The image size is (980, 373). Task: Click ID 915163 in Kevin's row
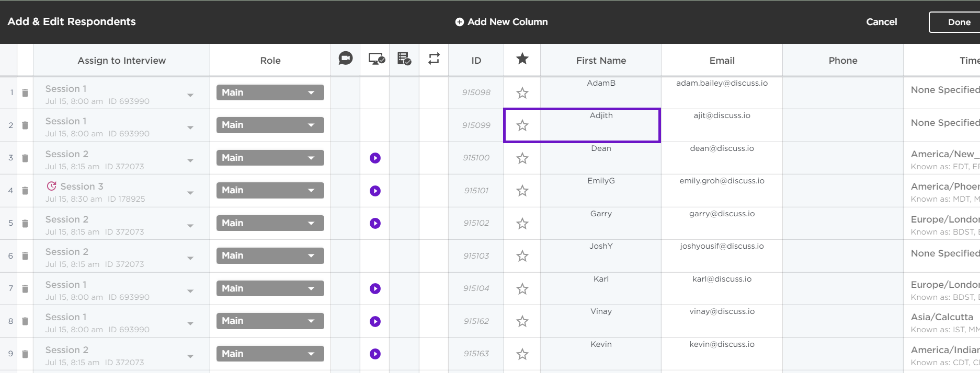click(476, 354)
